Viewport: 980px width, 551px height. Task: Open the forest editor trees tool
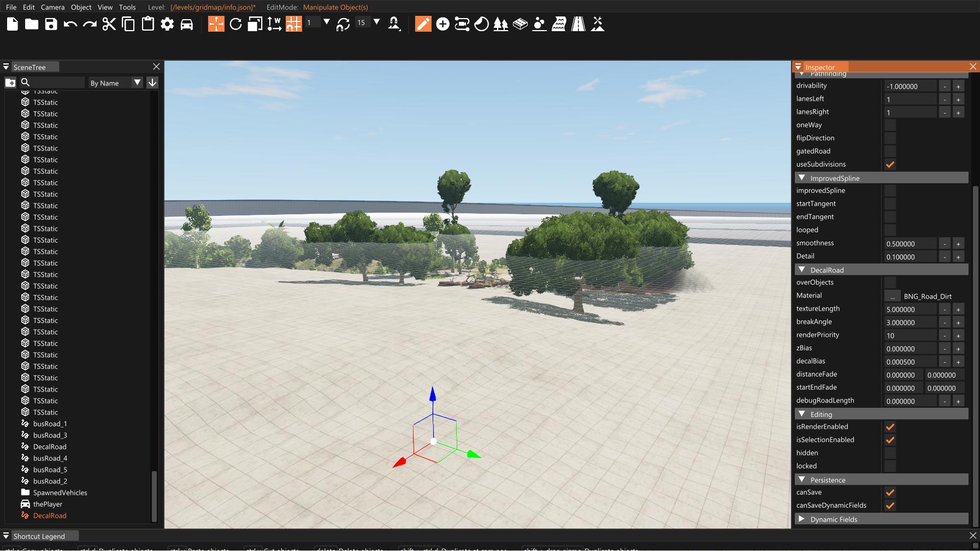pos(501,24)
